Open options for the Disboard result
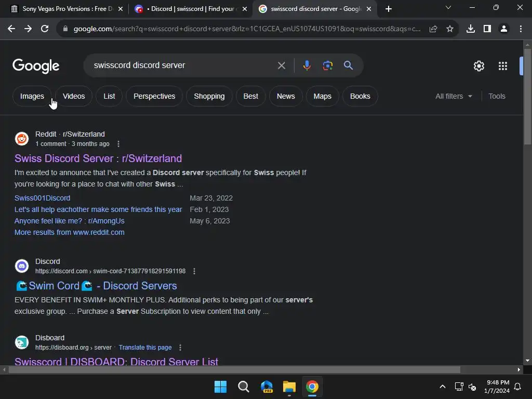 point(180,348)
